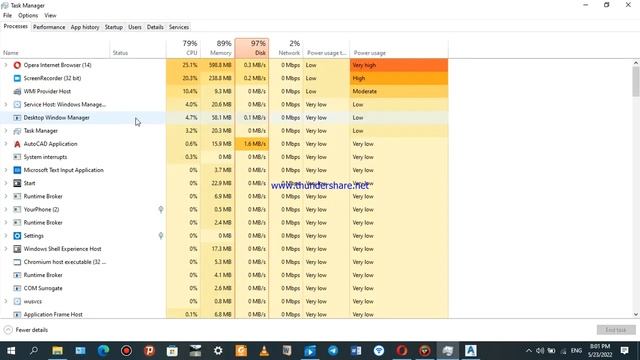Click the scrollbar up arrow
This screenshot has height=360, width=640.
pos(636,63)
